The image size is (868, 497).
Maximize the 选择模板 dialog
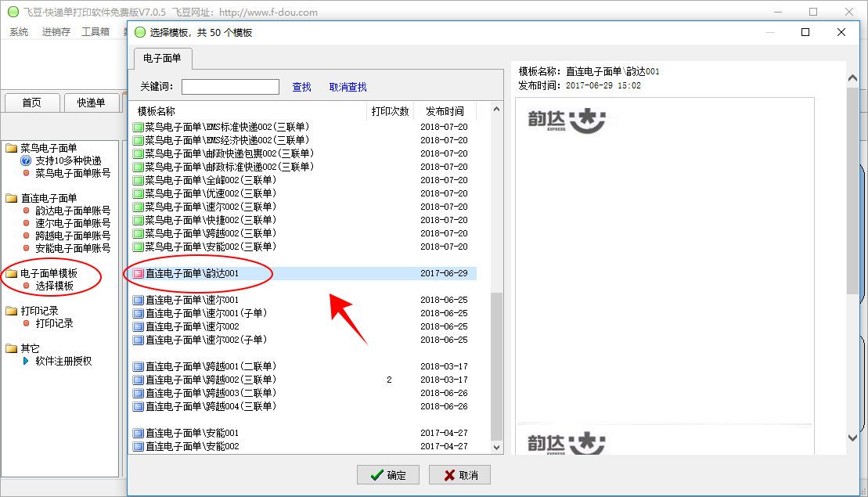click(805, 32)
